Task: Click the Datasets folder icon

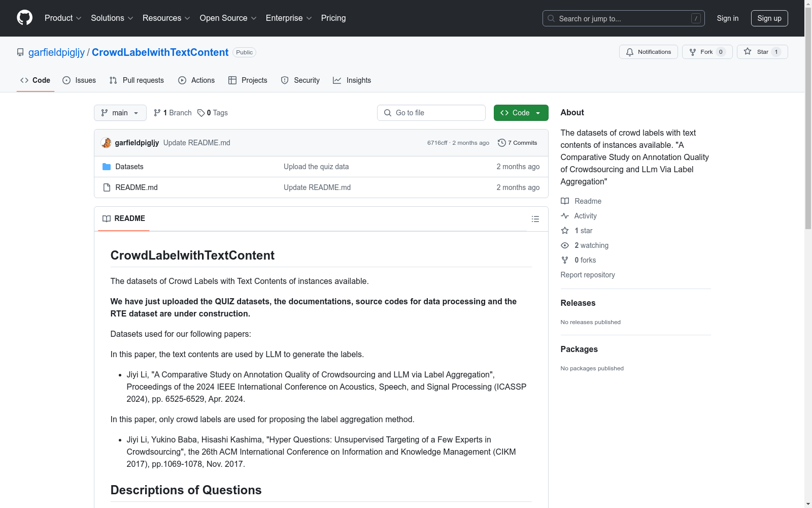Action: pos(107,167)
